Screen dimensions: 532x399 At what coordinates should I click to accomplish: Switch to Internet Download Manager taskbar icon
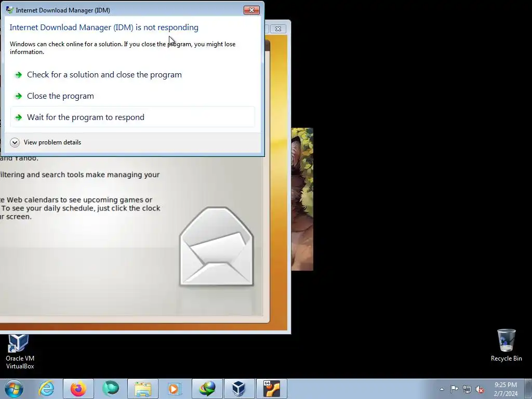click(x=207, y=389)
